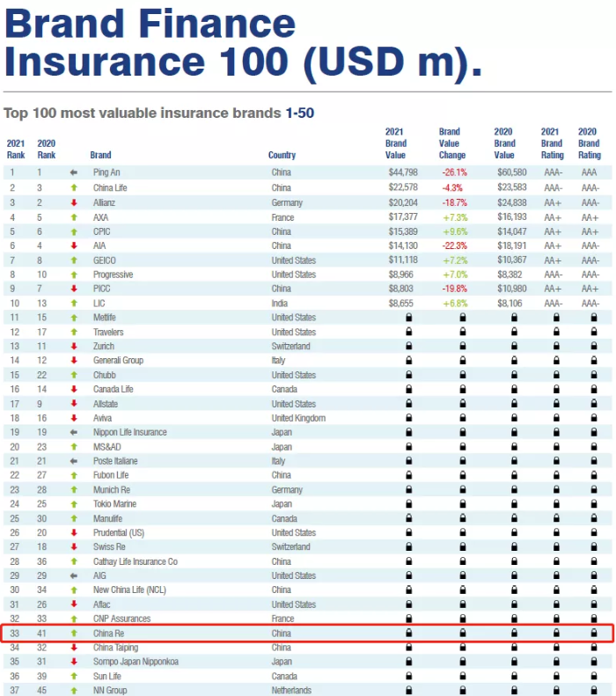Click the 2021 Brand Value lock for Canada Life

click(x=408, y=389)
